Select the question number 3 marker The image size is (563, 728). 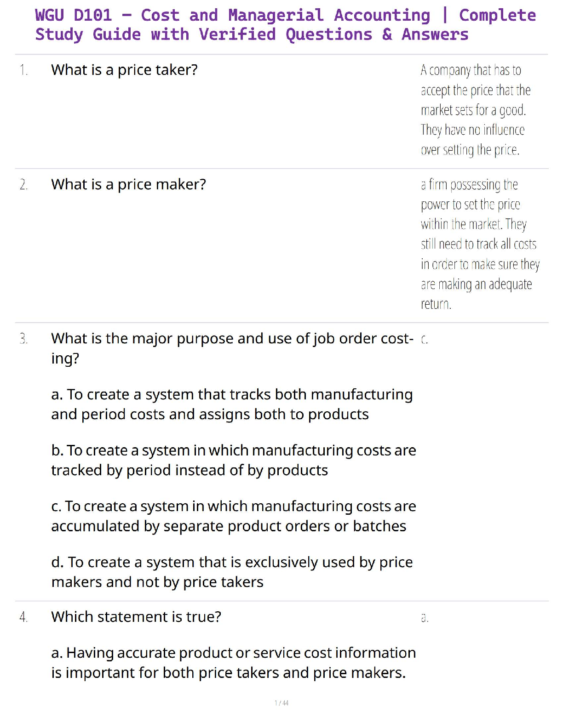23,339
